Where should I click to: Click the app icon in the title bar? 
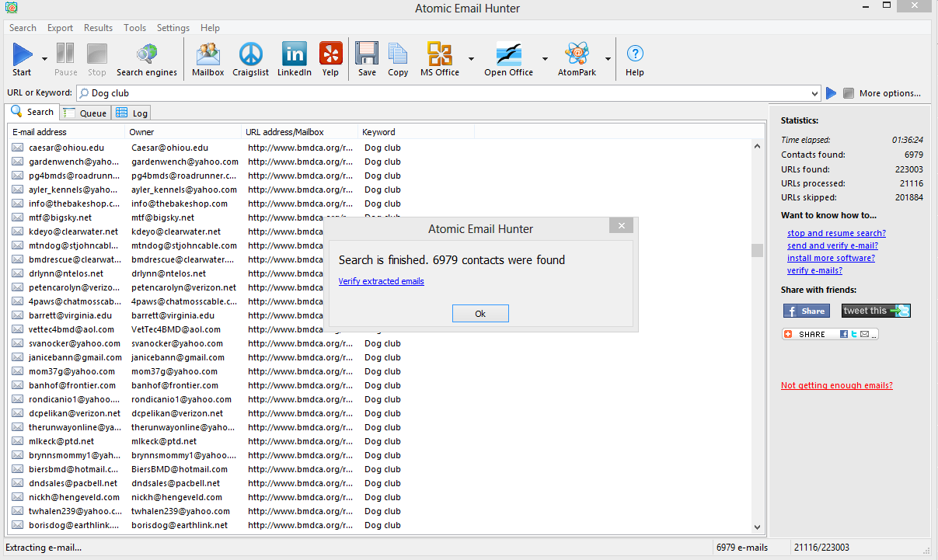[x=11, y=9]
